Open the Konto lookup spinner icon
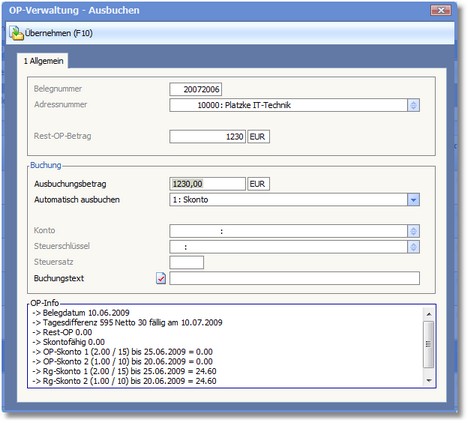This screenshot has height=423, width=468. coord(413,231)
